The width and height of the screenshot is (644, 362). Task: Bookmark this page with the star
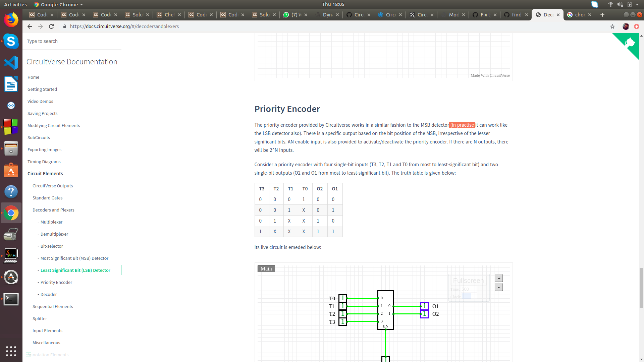click(612, 26)
